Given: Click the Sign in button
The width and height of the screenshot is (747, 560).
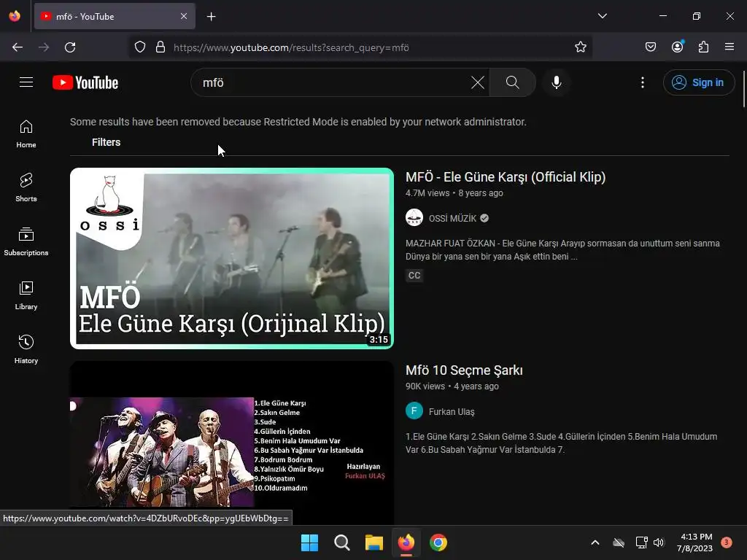Looking at the screenshot, I should pos(698,82).
